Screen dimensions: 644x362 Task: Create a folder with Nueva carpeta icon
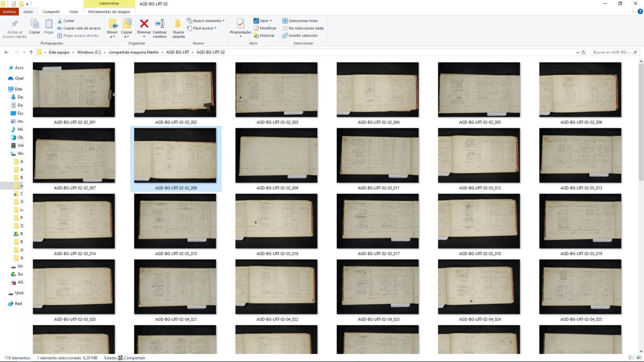click(178, 24)
